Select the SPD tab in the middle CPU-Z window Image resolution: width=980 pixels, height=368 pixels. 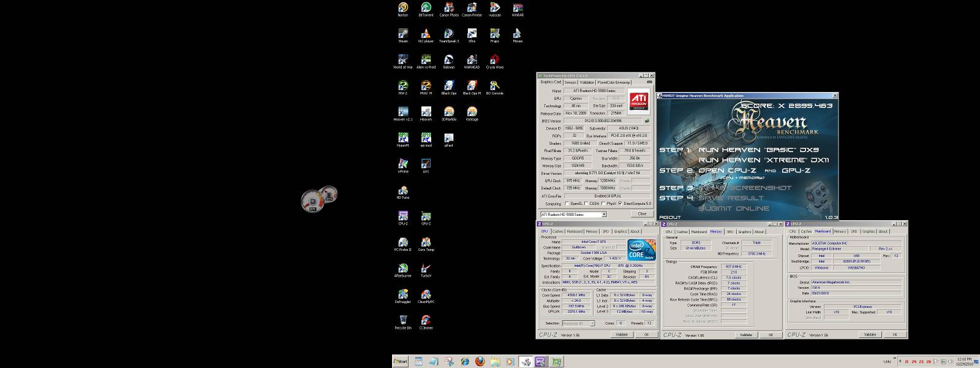[x=730, y=232]
